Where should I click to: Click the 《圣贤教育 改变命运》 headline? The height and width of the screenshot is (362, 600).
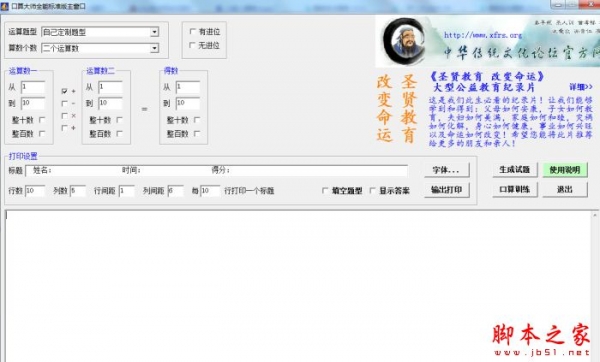click(x=487, y=77)
